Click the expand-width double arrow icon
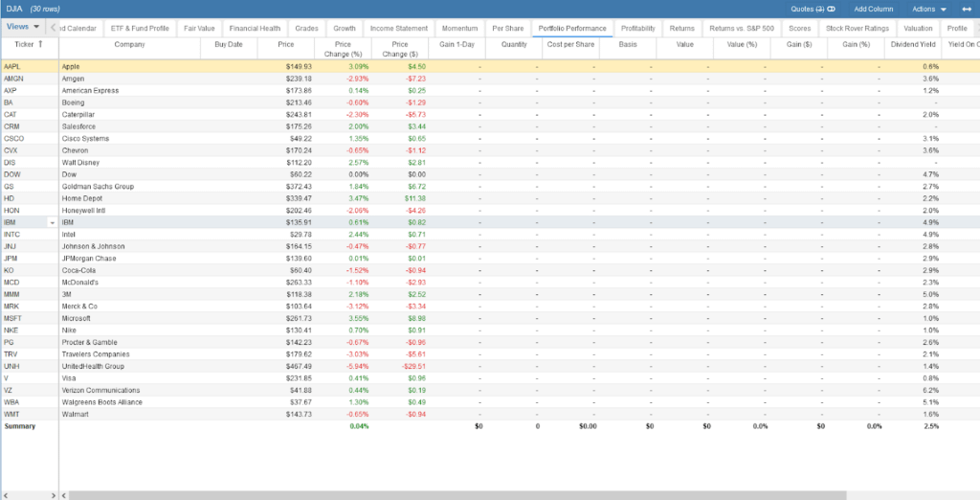The height and width of the screenshot is (500, 980). [967, 9]
